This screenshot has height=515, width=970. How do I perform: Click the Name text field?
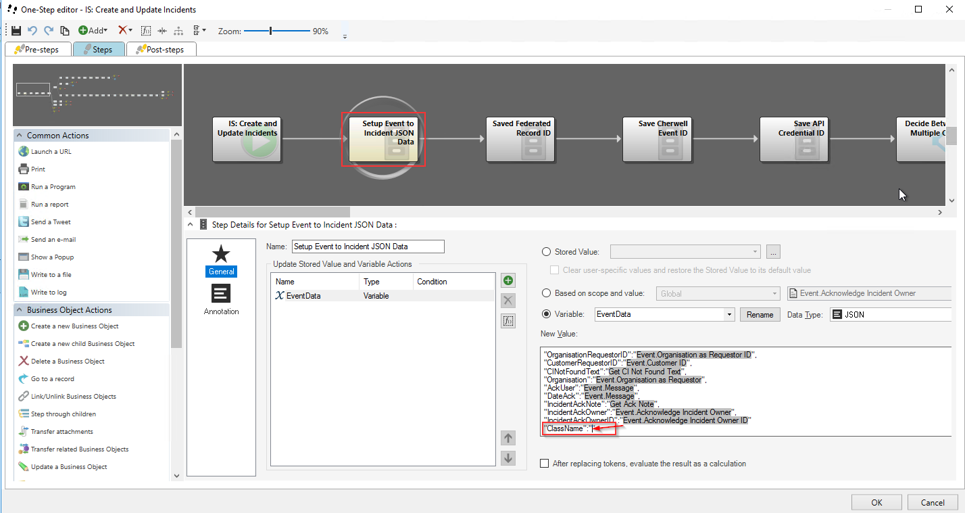(x=367, y=246)
